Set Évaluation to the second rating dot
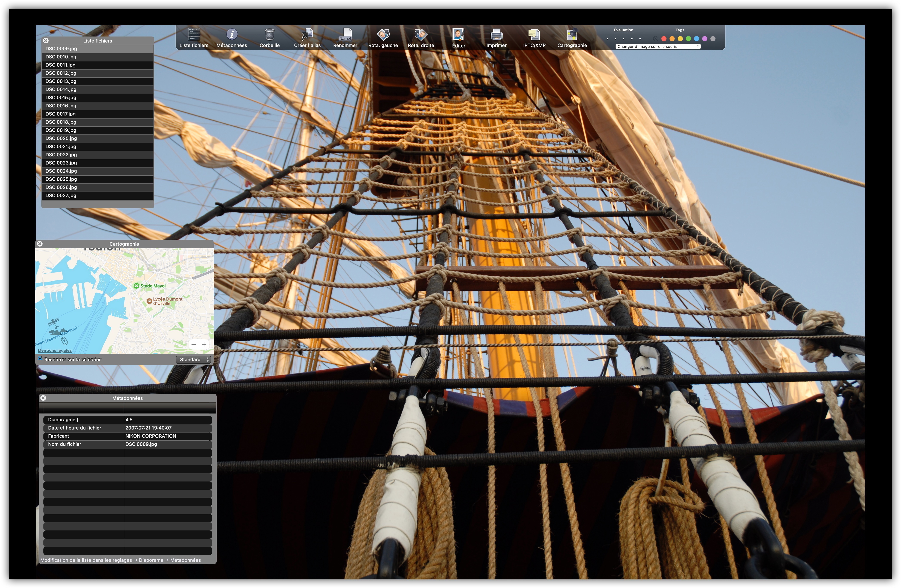 616,39
